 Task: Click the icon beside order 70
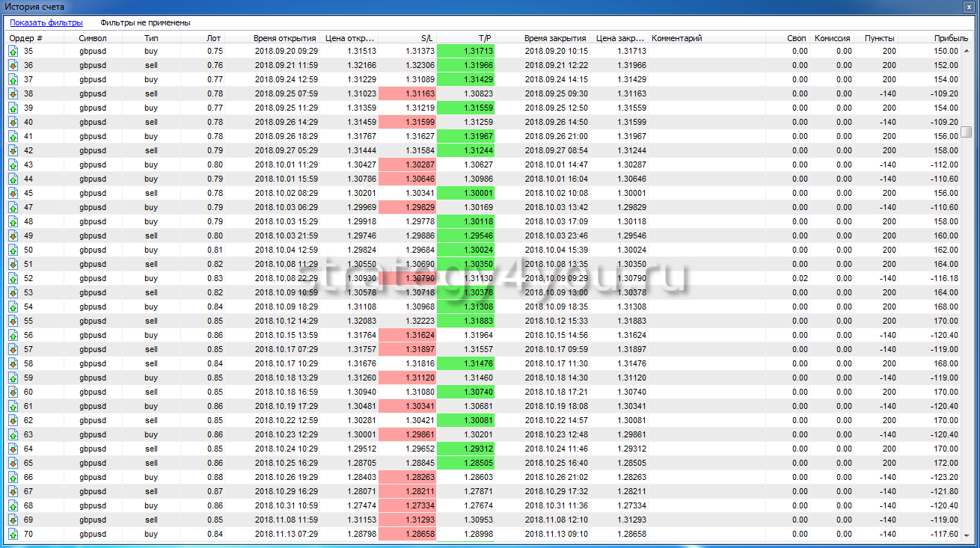coord(13,534)
